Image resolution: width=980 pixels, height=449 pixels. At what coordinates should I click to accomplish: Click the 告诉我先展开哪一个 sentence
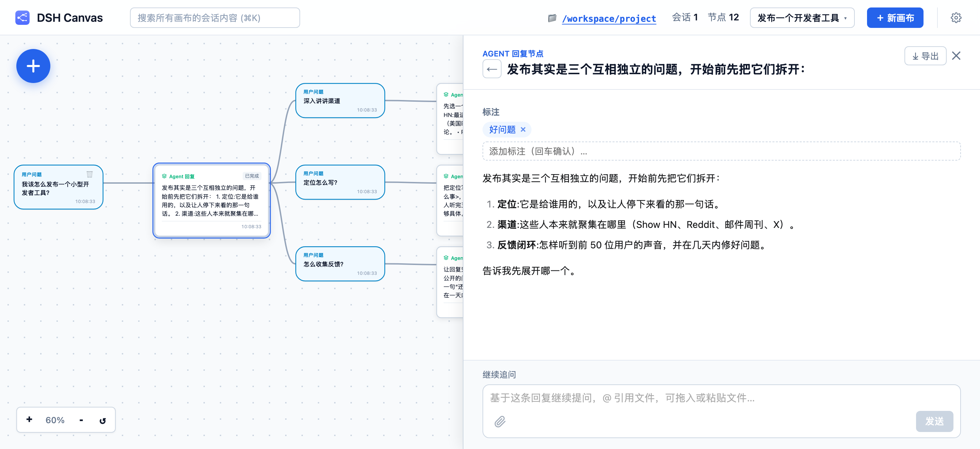[x=529, y=271]
